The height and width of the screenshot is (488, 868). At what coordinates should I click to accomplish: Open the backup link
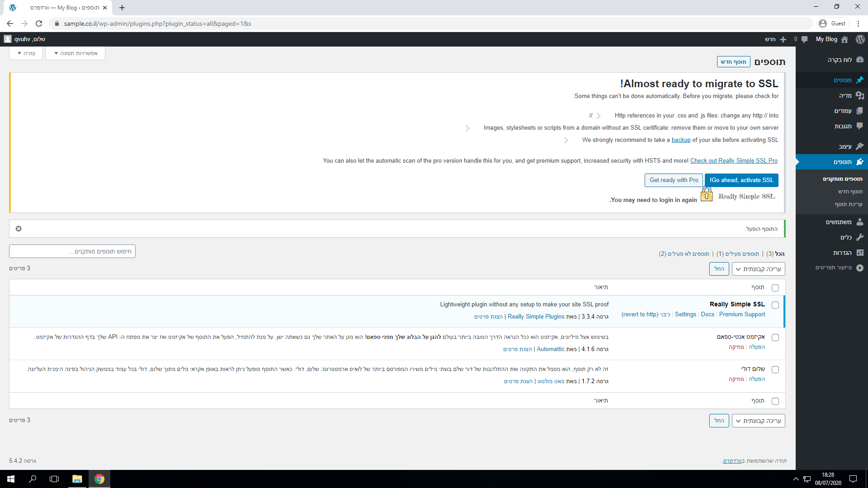(x=681, y=140)
